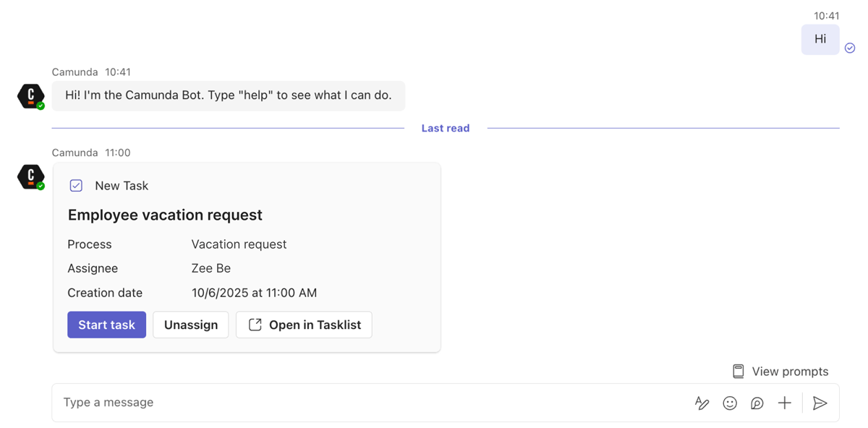Viewport: 868px width, 428px height.
Task: Click the View prompts link text
Action: (790, 372)
